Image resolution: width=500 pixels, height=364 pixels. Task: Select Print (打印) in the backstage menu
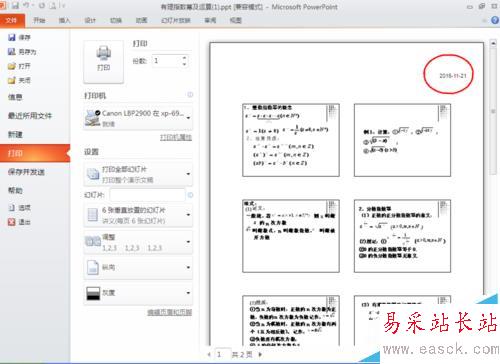(x=35, y=153)
